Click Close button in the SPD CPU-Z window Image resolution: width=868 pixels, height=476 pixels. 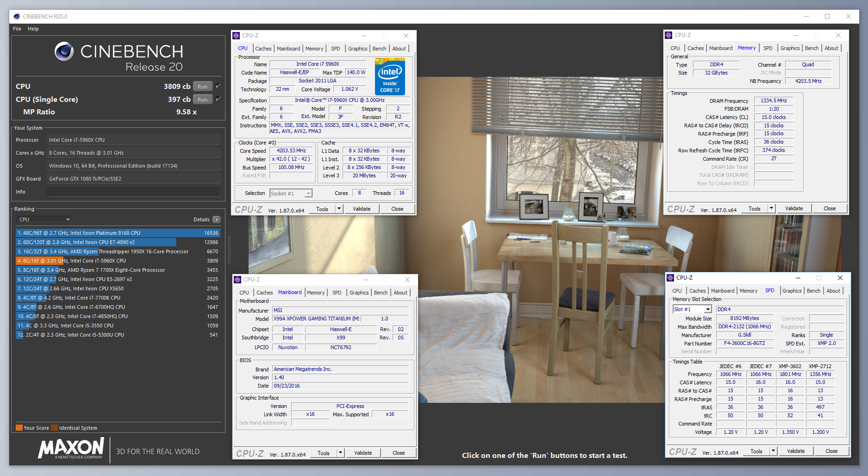(x=831, y=451)
